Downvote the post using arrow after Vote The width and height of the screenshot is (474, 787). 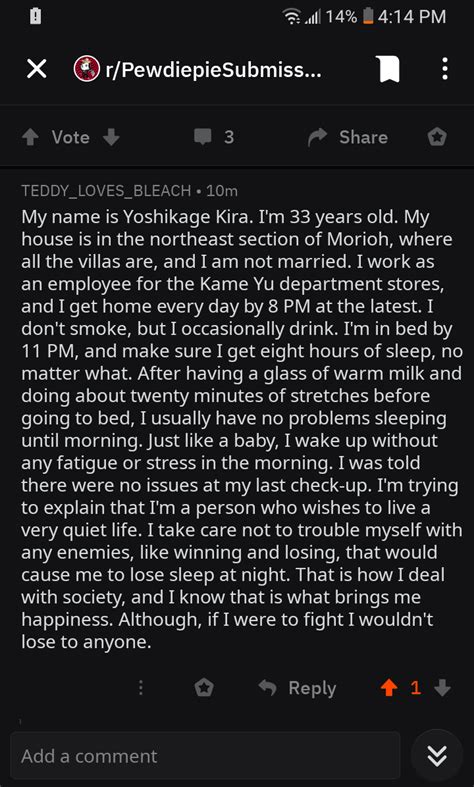click(111, 137)
